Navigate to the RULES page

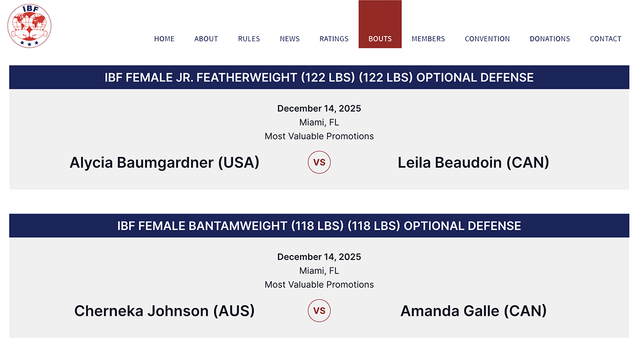point(249,38)
